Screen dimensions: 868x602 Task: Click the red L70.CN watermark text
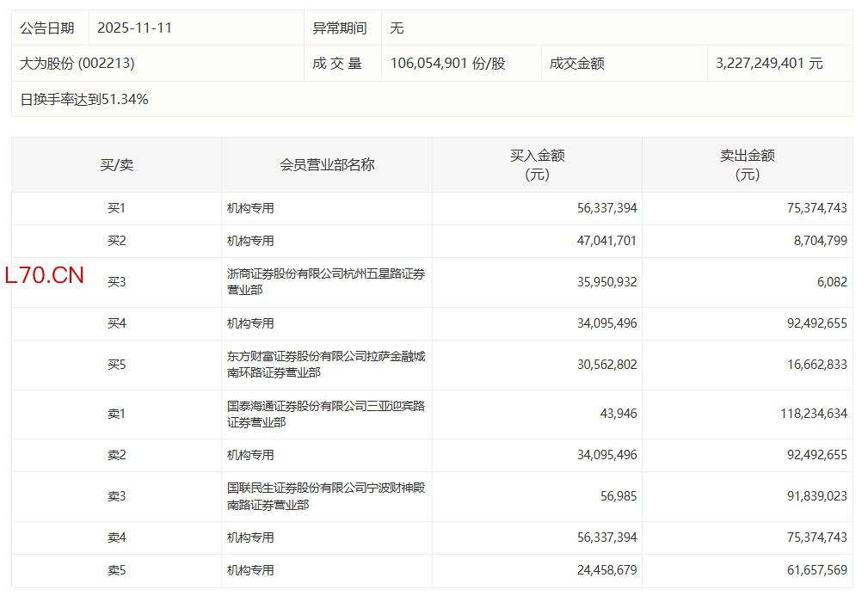(x=45, y=275)
